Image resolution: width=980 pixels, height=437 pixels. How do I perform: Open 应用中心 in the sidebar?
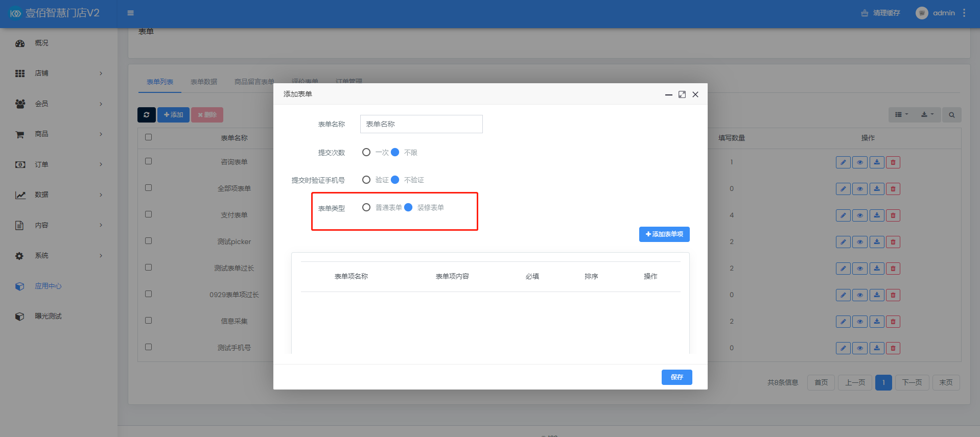tap(48, 286)
